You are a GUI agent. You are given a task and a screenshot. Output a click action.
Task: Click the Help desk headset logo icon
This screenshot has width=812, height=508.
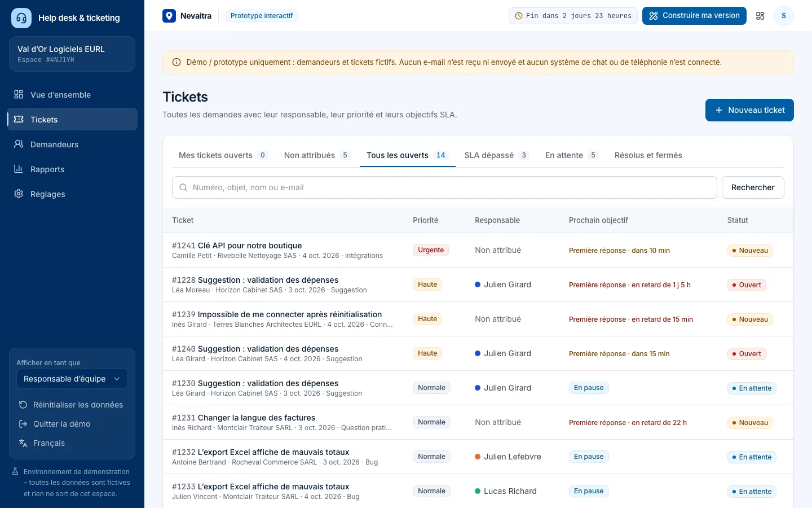pyautogui.click(x=21, y=18)
